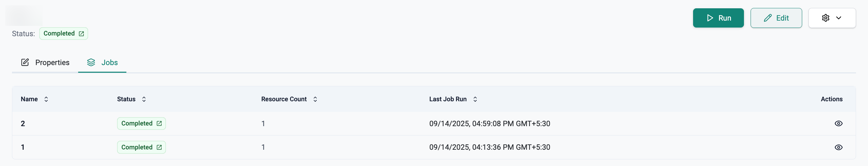The image size is (868, 166).
Task: Click the pencil icon on Edit button
Action: (x=768, y=18)
